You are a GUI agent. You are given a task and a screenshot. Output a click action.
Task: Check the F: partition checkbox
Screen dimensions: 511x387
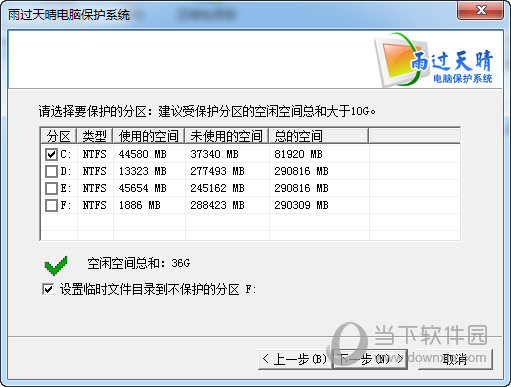(51, 205)
